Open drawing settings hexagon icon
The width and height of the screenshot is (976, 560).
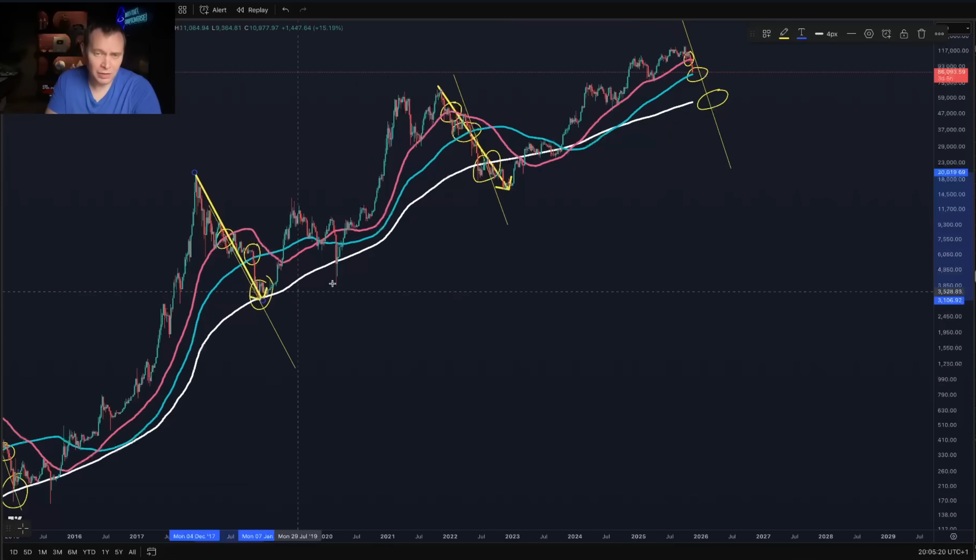tap(869, 34)
